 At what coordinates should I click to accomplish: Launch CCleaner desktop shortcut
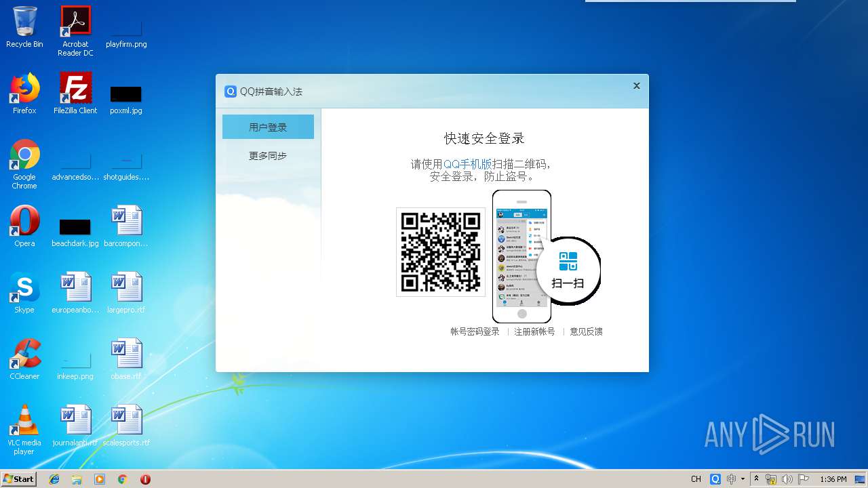(x=24, y=359)
